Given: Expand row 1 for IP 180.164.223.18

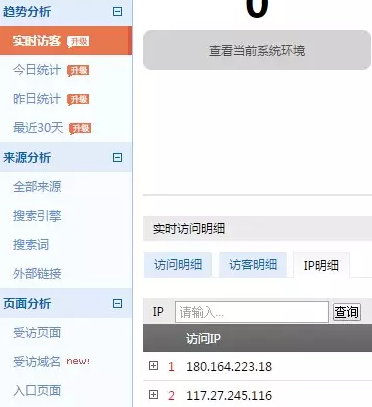Looking at the screenshot, I should pyautogui.click(x=153, y=366).
